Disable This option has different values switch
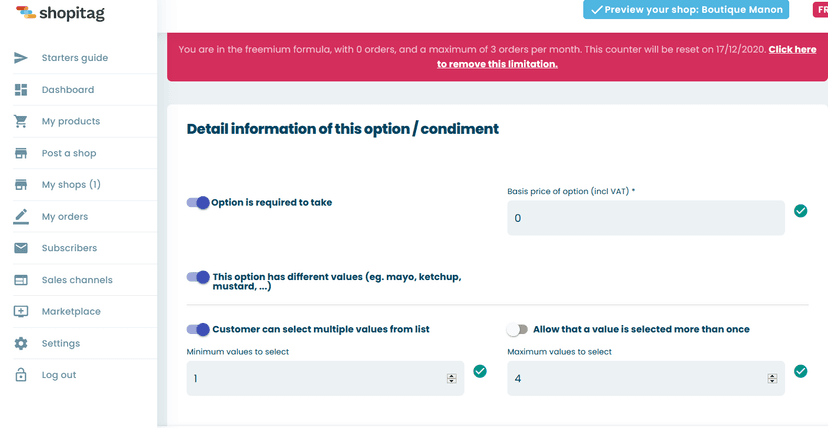828x428 pixels. (198, 277)
